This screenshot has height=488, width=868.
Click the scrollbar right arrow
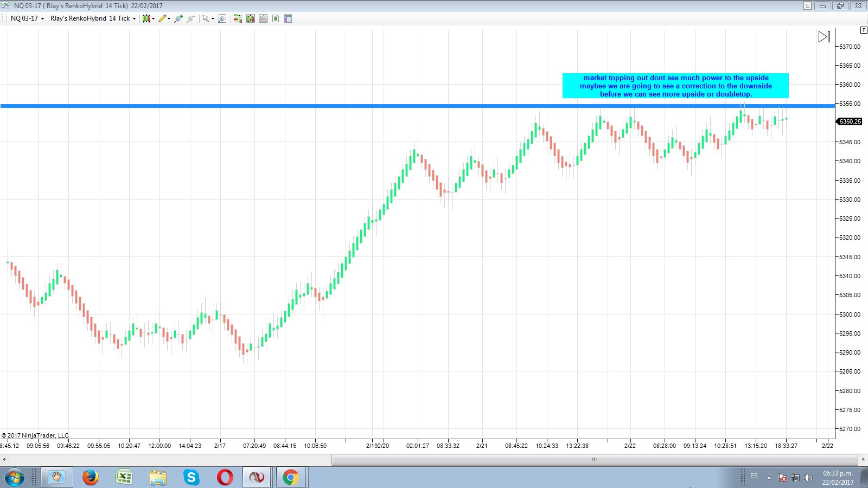click(863, 459)
